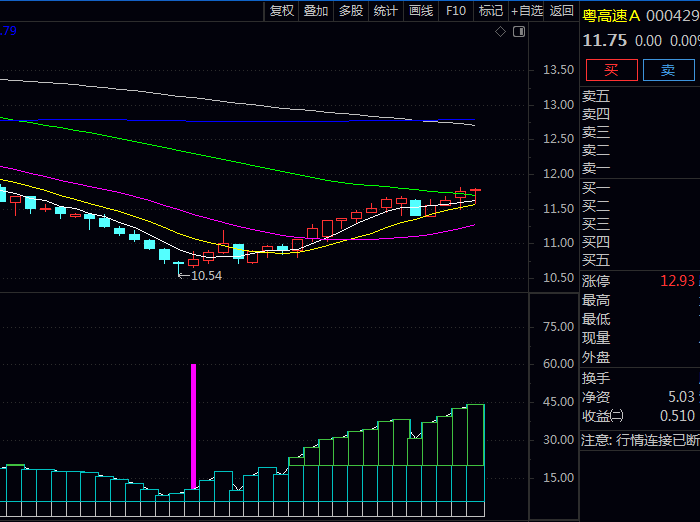Open the F10 company info page

click(x=456, y=11)
